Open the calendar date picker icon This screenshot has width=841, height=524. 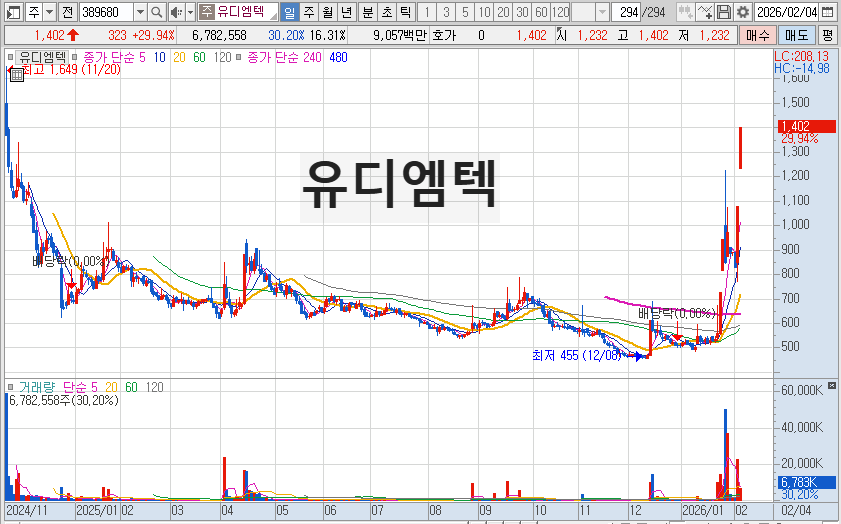coord(828,12)
